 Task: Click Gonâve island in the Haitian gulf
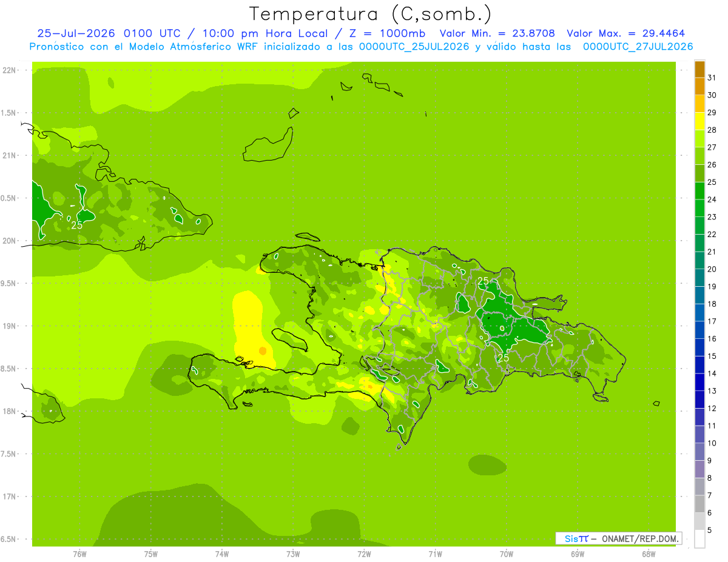point(291,340)
